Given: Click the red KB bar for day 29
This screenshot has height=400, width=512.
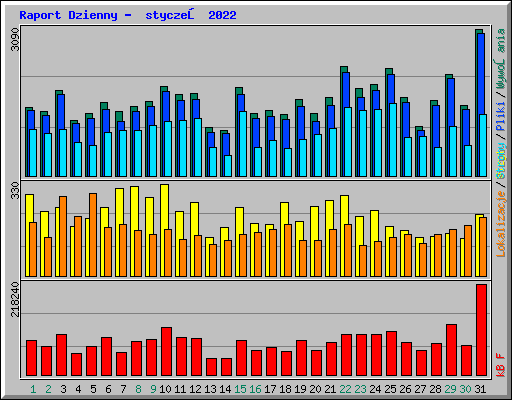Looking at the screenshot, I should 451,350.
